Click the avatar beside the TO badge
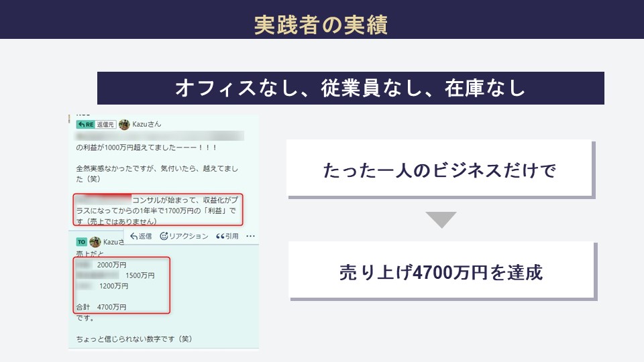Viewport: 644px width, 362px height. (x=95, y=241)
